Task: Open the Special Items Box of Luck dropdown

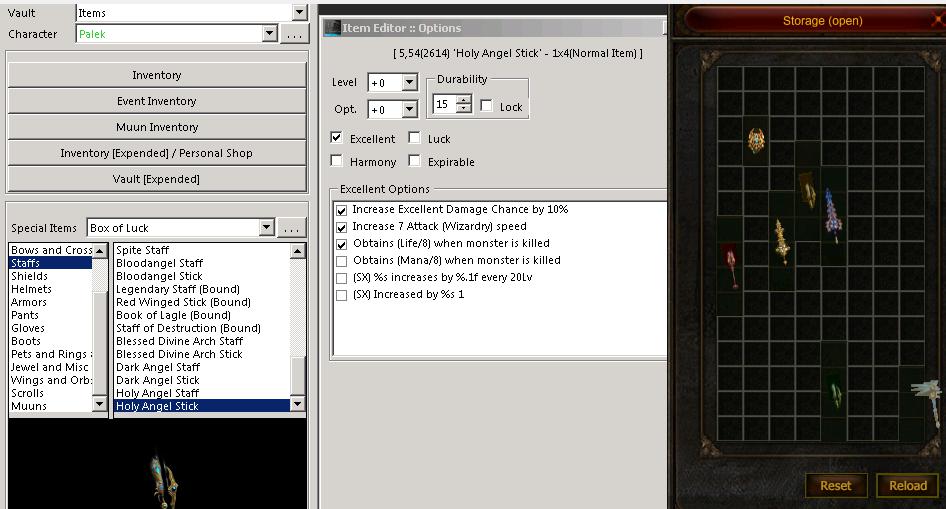Action: [x=267, y=227]
